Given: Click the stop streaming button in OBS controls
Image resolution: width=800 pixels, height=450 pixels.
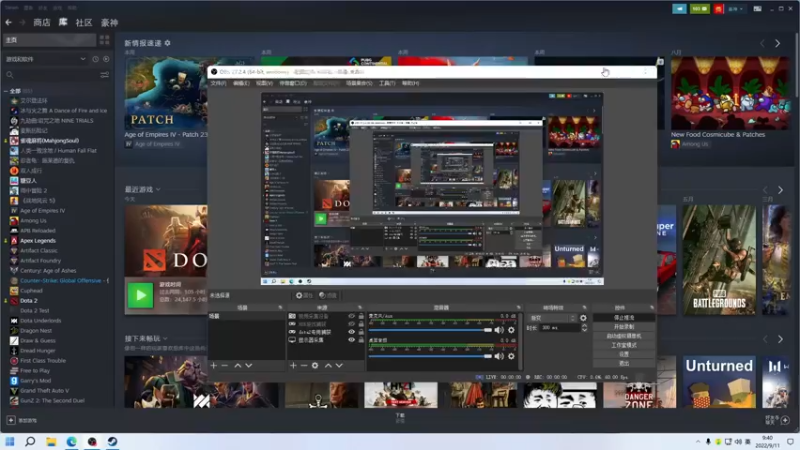Looking at the screenshot, I should [624, 318].
